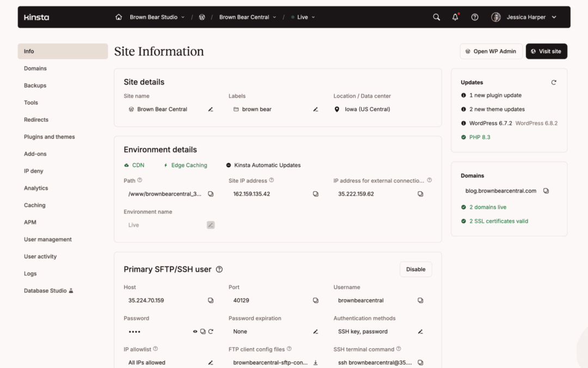
Task: Copy the SFTP host address
Action: (211, 300)
